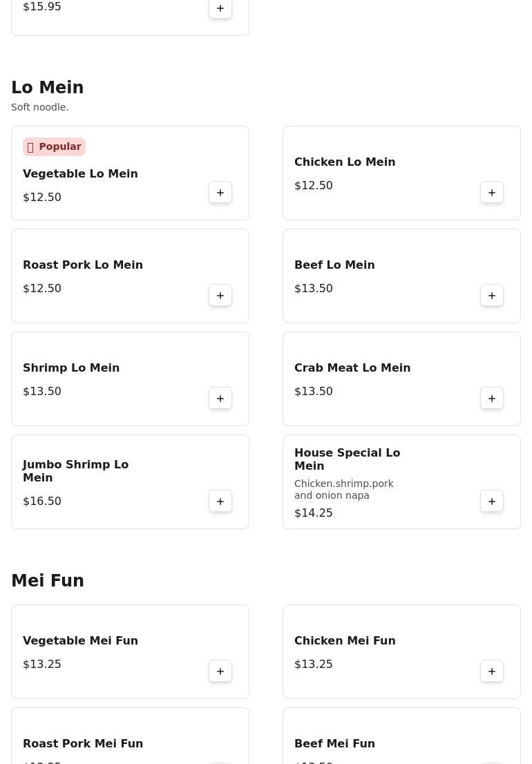This screenshot has width=532, height=764.
Task: Open Roast Pork Mei Fun item
Action: pyautogui.click(x=83, y=743)
